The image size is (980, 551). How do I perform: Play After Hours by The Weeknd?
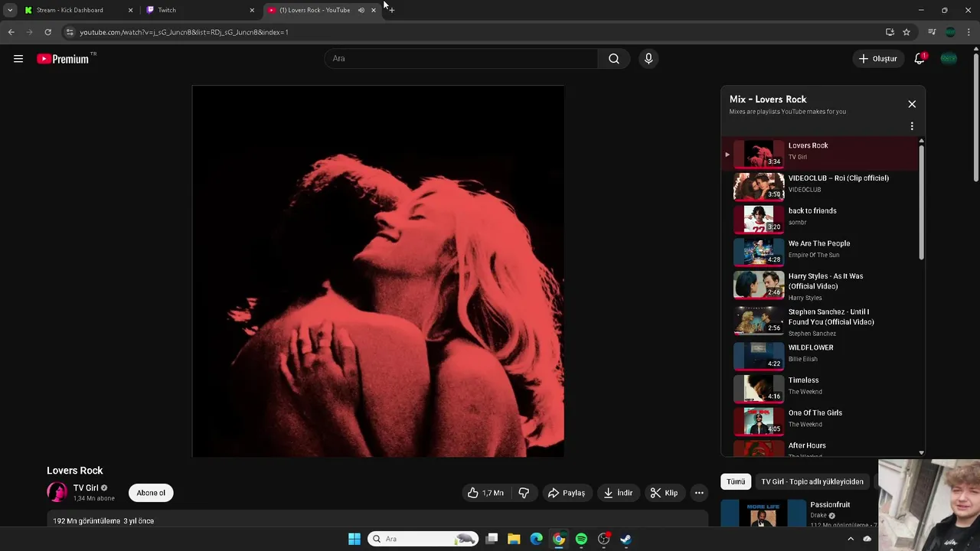(x=820, y=448)
